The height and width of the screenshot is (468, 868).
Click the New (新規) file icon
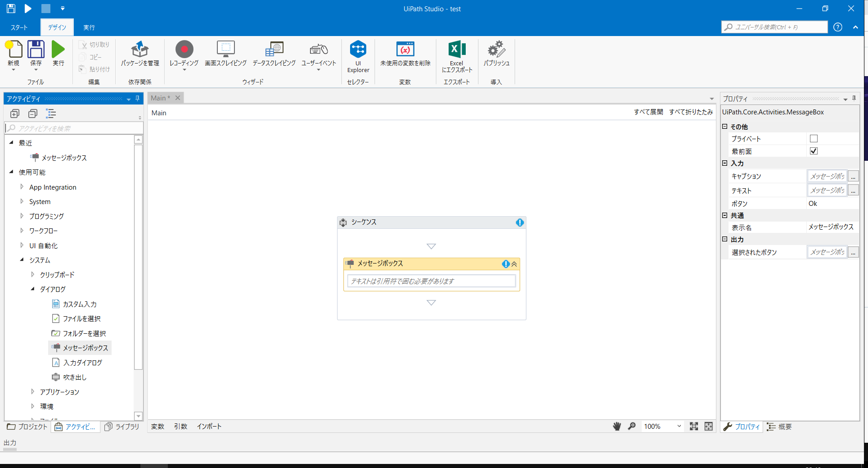[13, 50]
